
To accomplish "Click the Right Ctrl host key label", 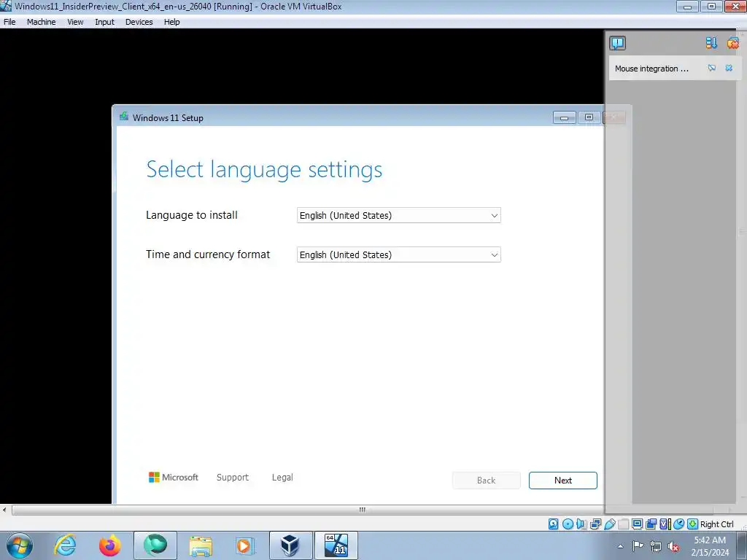I will pyautogui.click(x=716, y=524).
